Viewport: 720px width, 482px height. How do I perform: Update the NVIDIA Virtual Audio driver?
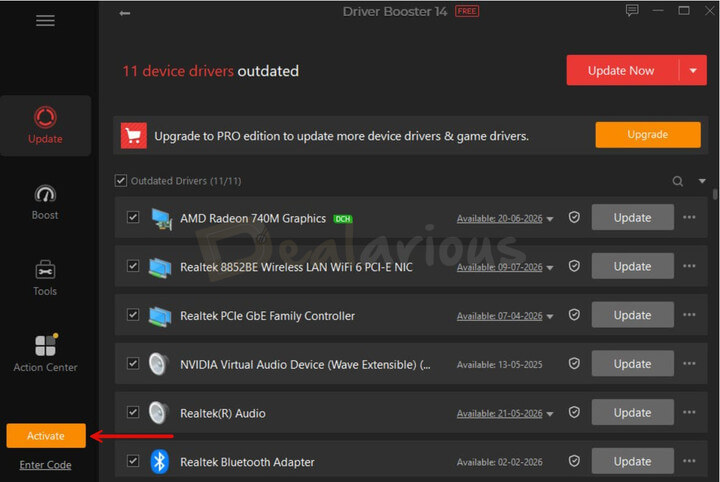click(x=632, y=363)
